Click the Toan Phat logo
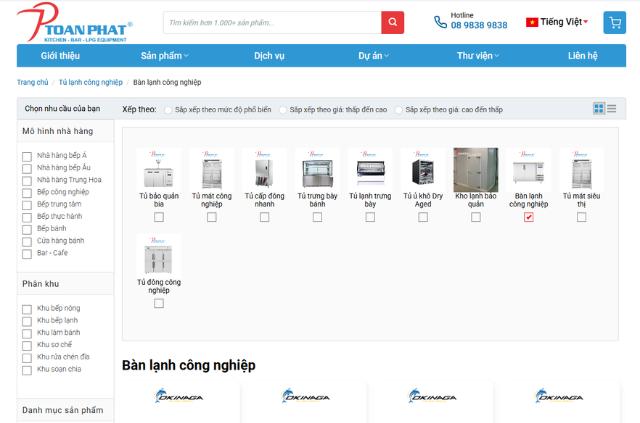The image size is (640, 423). [75, 22]
